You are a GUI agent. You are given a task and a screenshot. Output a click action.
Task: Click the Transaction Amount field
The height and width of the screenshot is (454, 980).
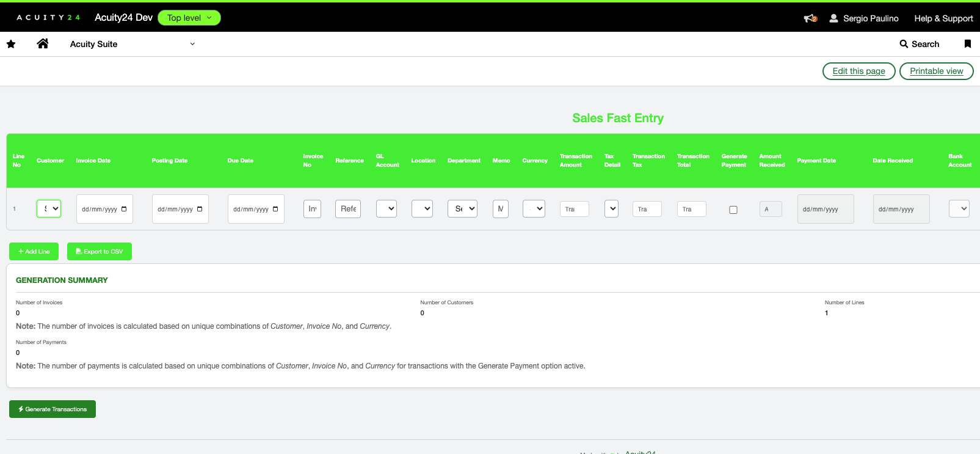(x=575, y=209)
